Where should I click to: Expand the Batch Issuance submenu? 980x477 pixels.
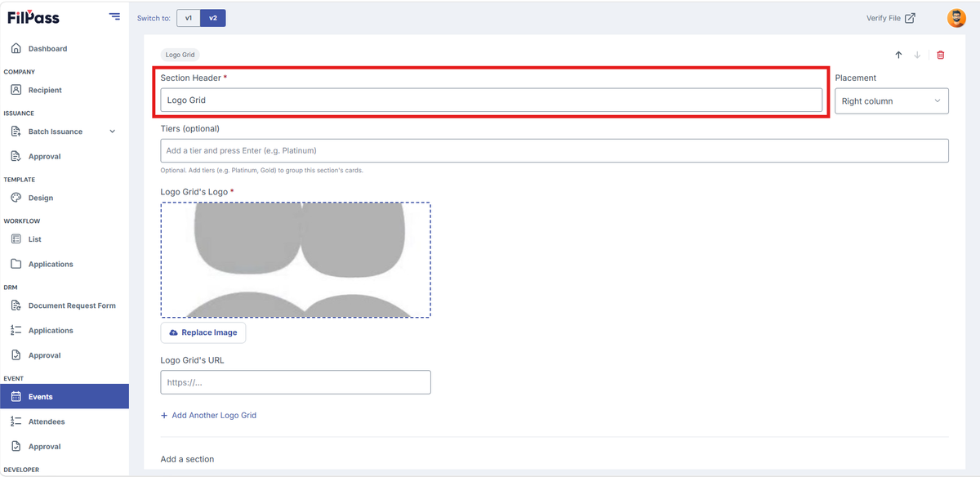point(113,132)
